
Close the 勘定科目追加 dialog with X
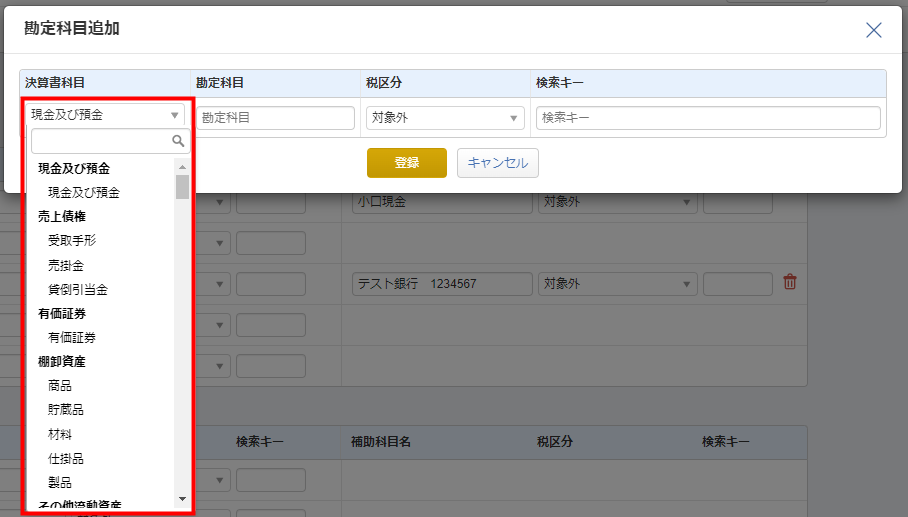pyautogui.click(x=873, y=30)
